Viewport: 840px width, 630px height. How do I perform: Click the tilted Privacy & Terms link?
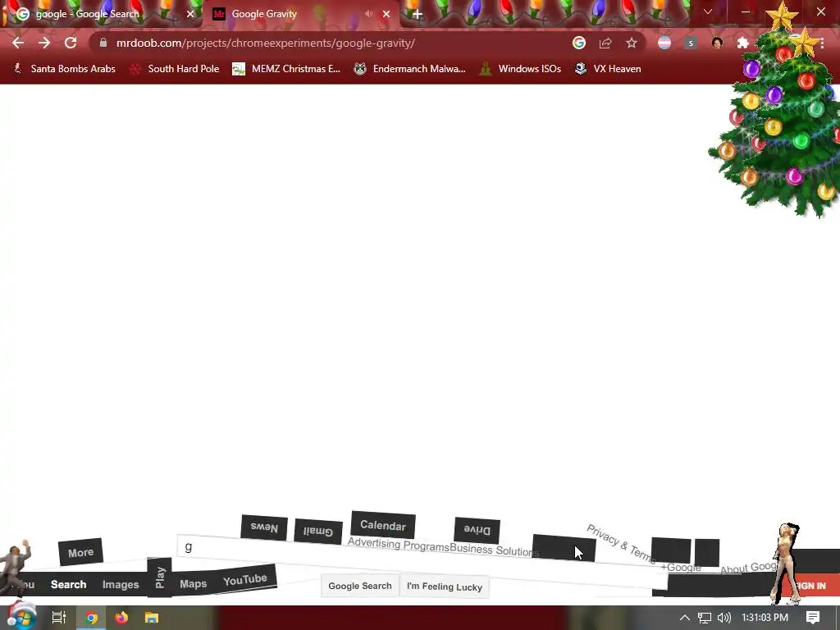[622, 544]
